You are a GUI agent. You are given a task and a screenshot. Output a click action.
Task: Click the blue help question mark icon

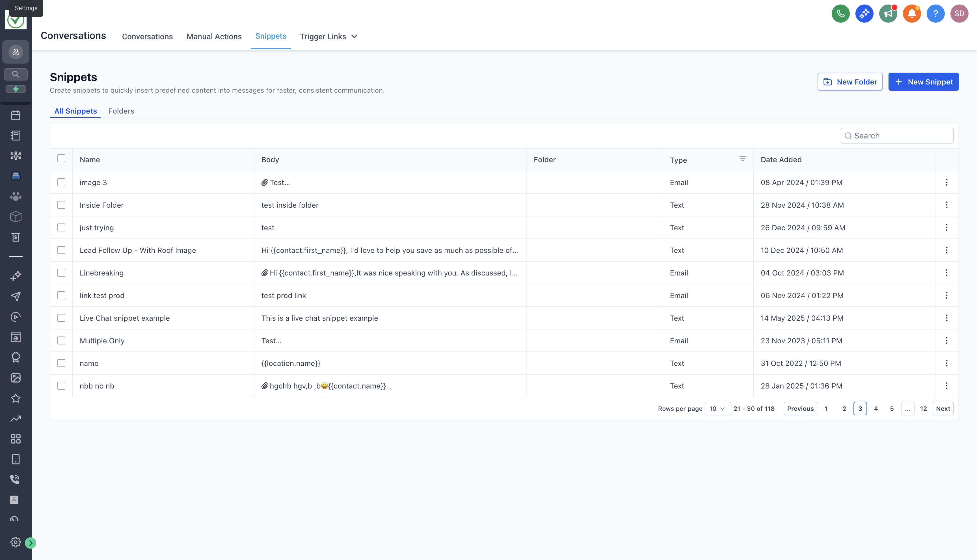(x=935, y=14)
